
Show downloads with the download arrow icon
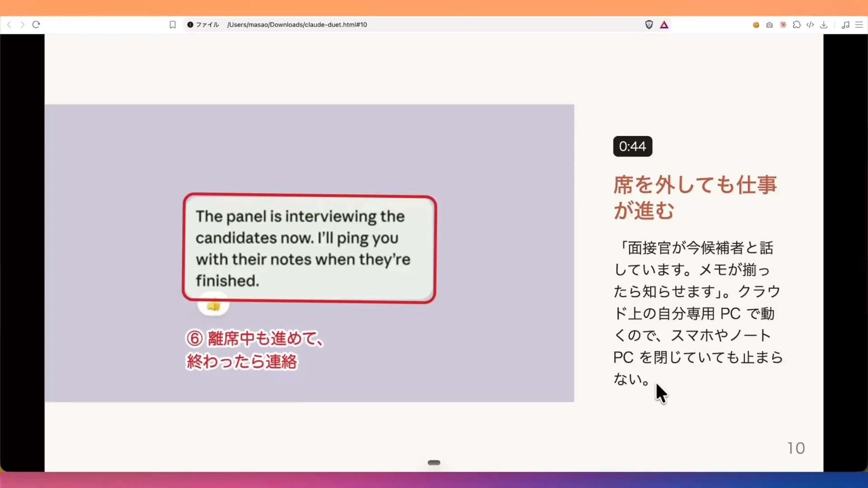(x=824, y=25)
